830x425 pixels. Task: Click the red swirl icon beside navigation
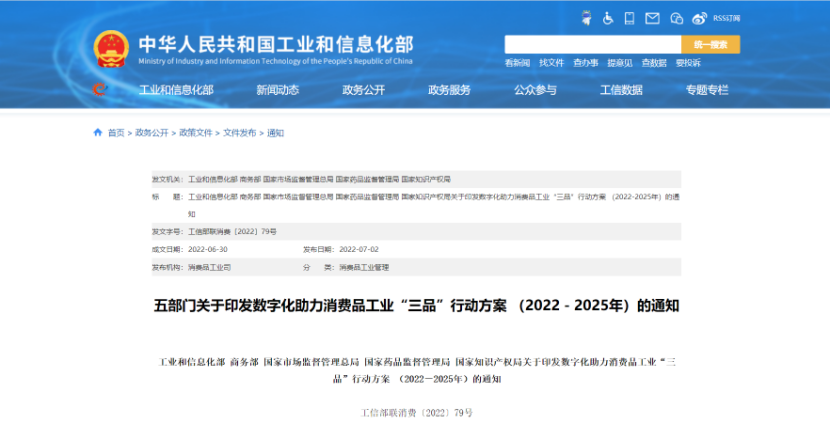(x=100, y=89)
